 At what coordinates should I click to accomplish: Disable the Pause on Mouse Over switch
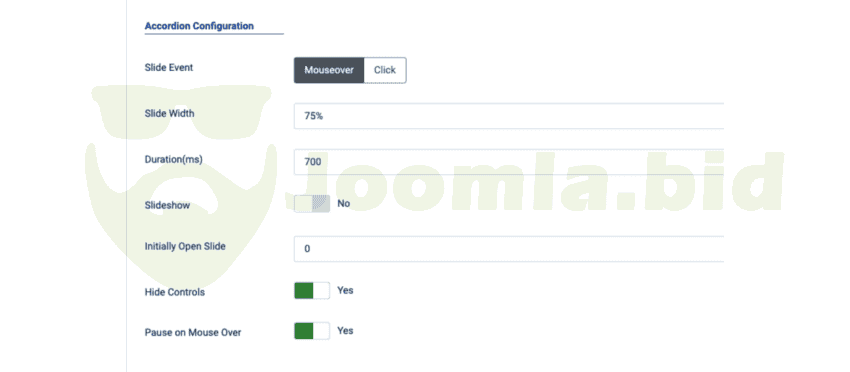[x=312, y=331]
